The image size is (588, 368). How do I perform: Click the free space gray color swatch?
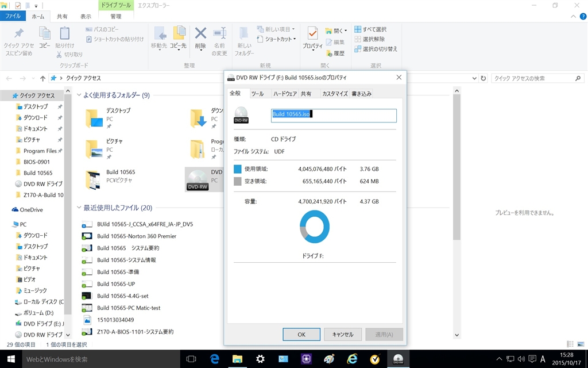click(237, 181)
